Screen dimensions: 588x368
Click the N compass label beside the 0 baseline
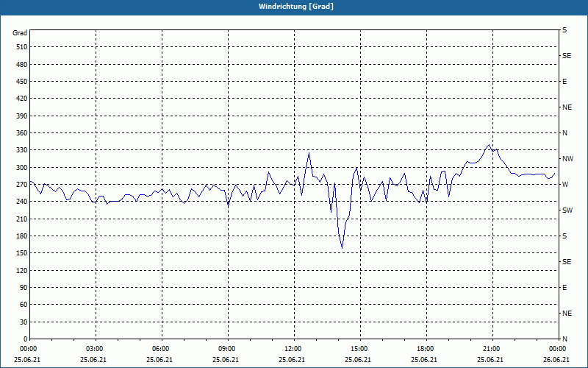[564, 339]
